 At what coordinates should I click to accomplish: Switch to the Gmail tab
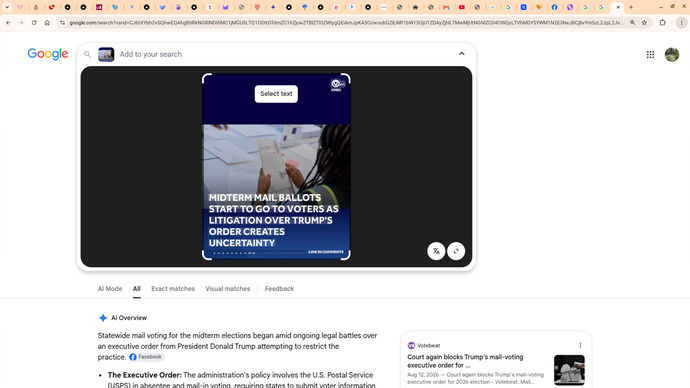[x=446, y=7]
